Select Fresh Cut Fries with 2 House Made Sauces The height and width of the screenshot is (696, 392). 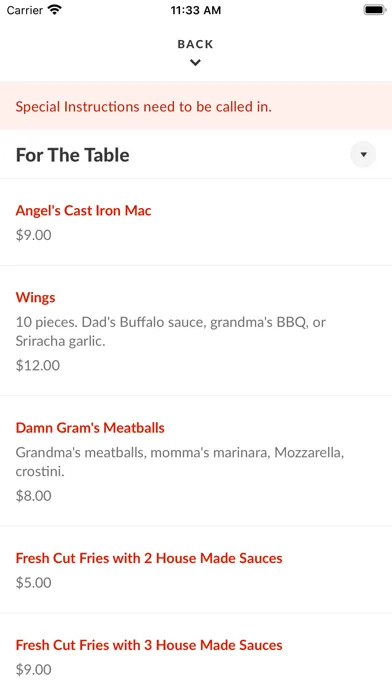click(x=149, y=558)
